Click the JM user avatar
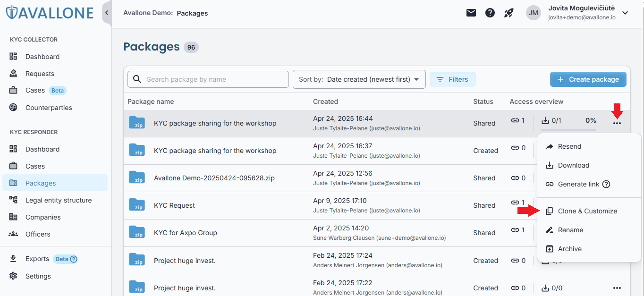The image size is (644, 296). [534, 13]
